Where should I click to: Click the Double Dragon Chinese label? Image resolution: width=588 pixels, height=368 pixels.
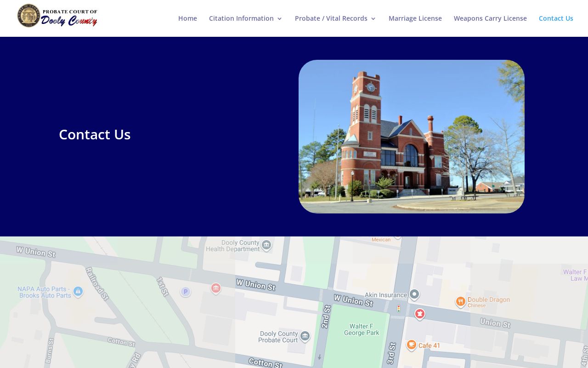coord(489,302)
